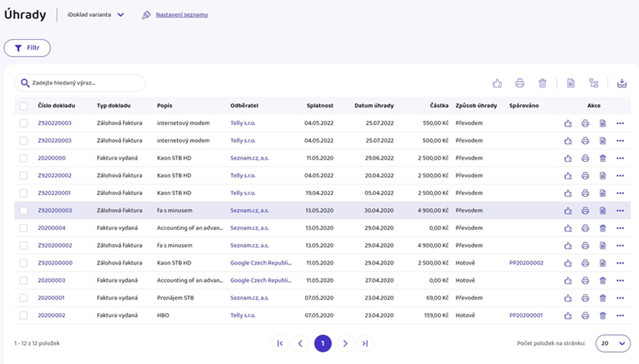The image size is (639, 364).
Task: Sort by the Odběratel column header
Action: (244, 105)
